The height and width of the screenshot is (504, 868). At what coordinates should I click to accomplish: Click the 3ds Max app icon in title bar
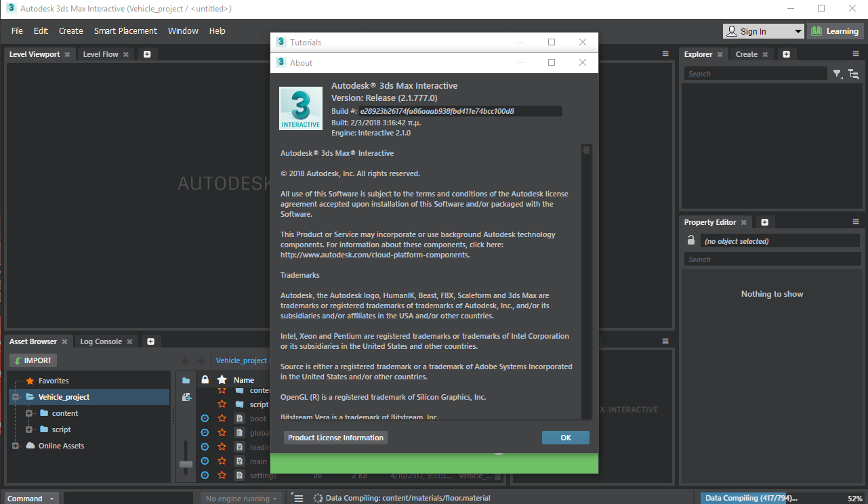click(x=11, y=8)
